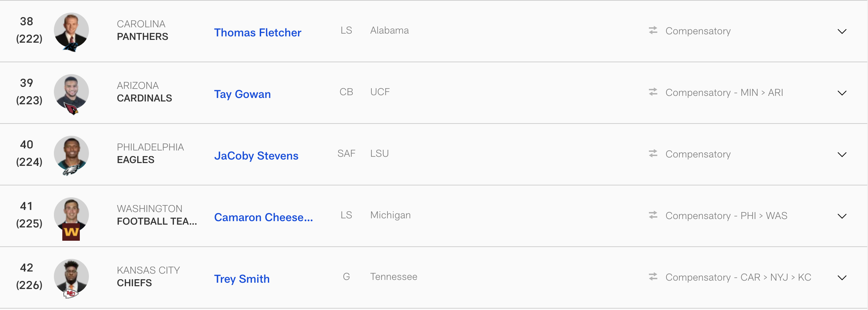Click Trey Smith's Chiefs headshot
868x310 pixels.
coord(71,278)
